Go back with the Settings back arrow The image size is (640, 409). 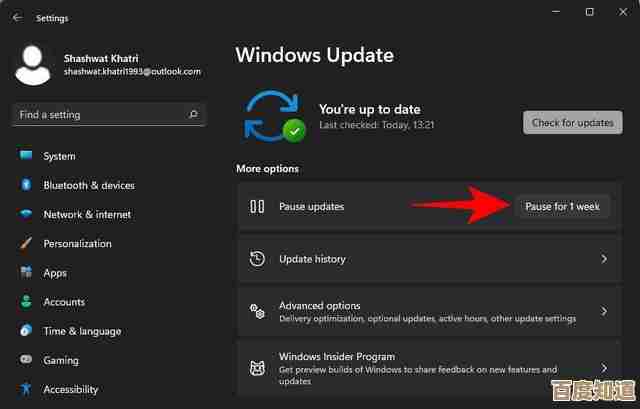[x=17, y=18]
